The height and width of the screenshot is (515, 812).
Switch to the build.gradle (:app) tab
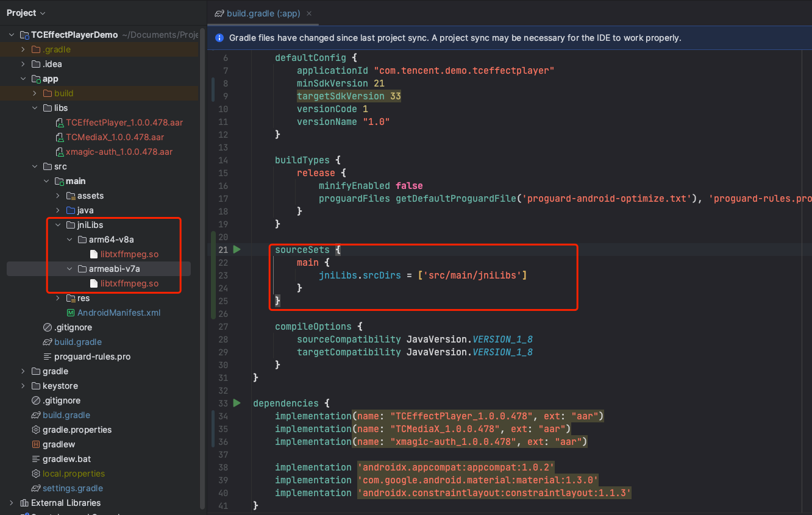(262, 13)
